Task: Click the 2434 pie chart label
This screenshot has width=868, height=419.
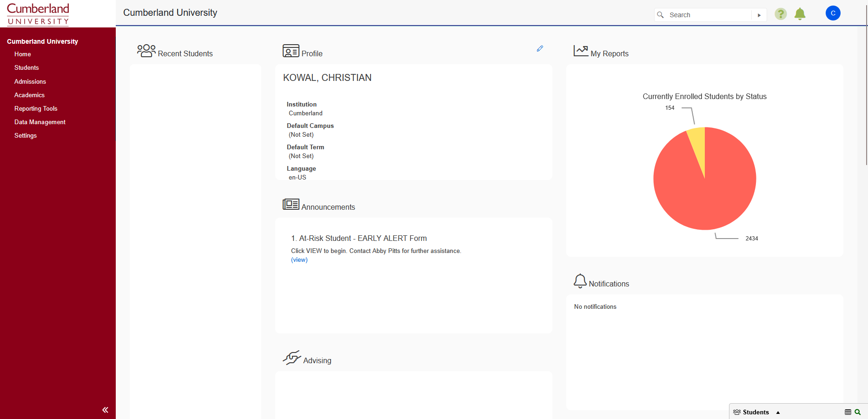Action: (x=752, y=239)
